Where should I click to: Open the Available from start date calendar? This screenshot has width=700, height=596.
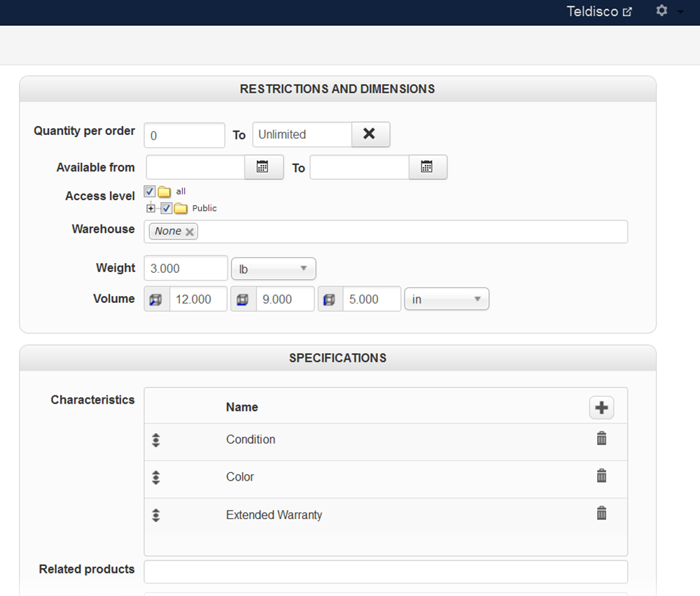263,167
